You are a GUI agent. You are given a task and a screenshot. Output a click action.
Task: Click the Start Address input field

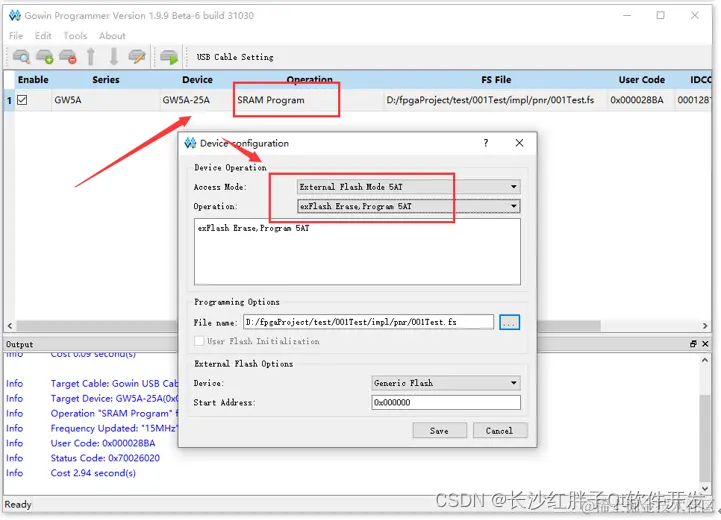pyautogui.click(x=446, y=402)
